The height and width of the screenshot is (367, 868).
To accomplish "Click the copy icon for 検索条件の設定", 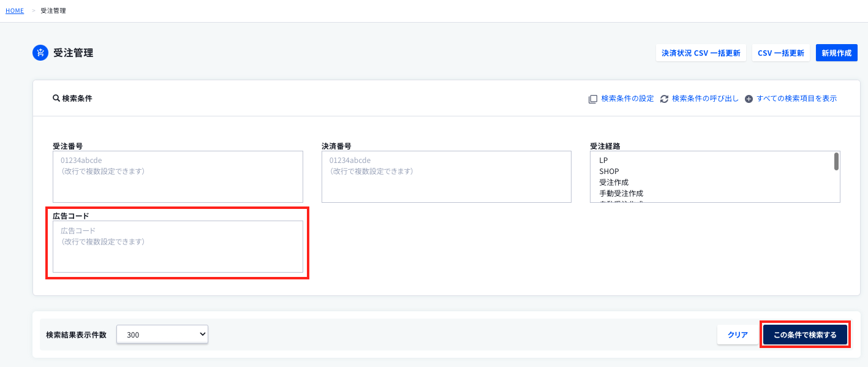I will (593, 99).
